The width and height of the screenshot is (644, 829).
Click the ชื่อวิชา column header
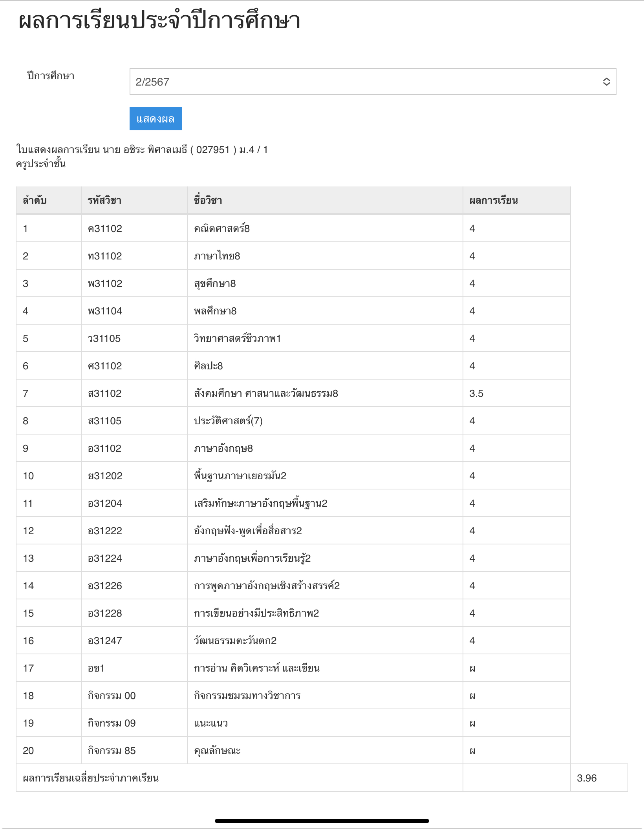pyautogui.click(x=208, y=201)
